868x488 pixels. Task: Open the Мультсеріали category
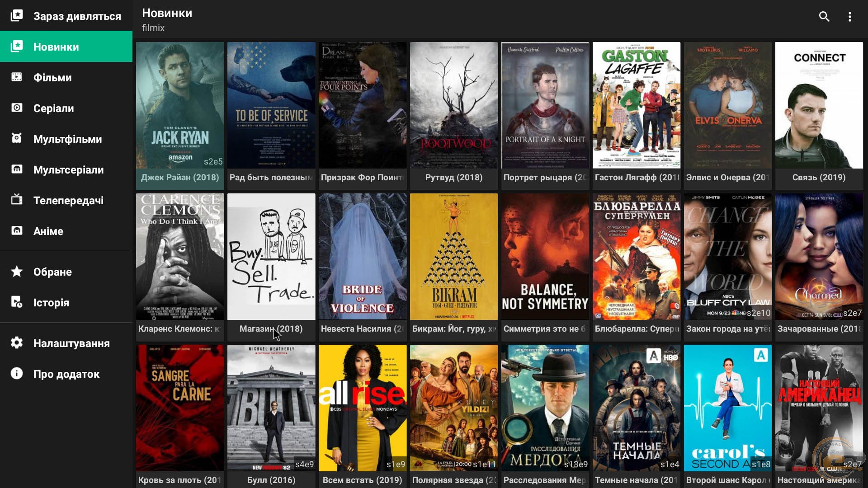(x=68, y=169)
